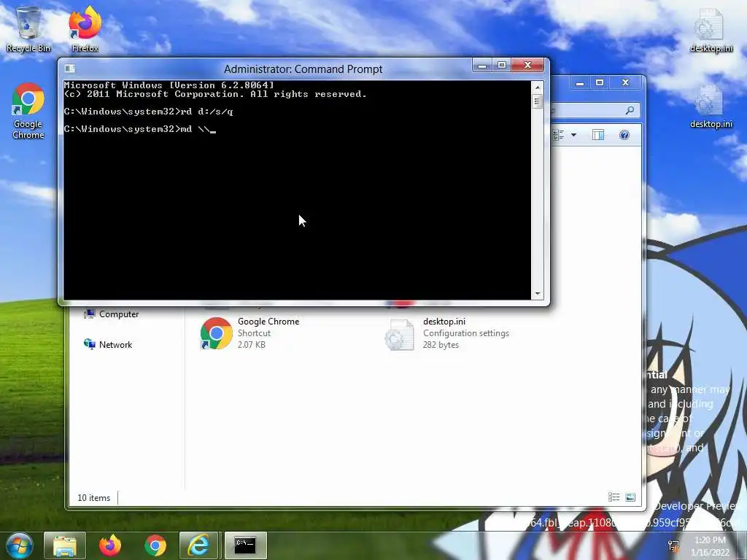747x560 pixels.
Task: Select Network in the Explorer navigation pane
Action: pos(108,344)
